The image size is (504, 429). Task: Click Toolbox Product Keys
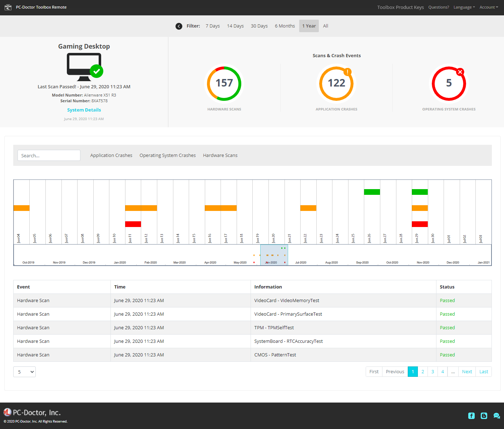400,7
